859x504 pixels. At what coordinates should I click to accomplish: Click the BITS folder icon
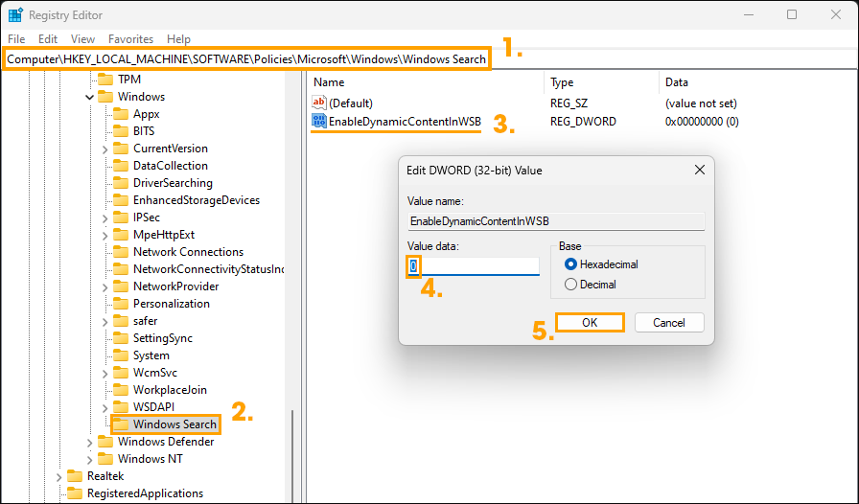121,131
